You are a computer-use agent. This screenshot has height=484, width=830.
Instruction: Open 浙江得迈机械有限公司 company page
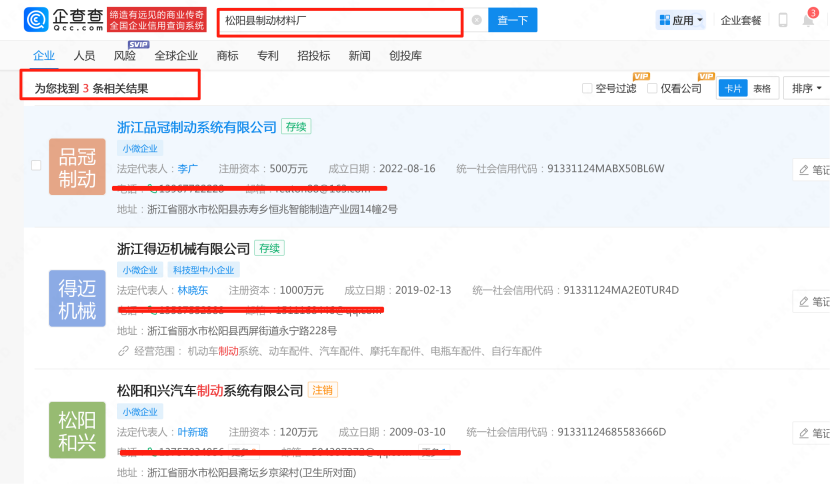183,248
